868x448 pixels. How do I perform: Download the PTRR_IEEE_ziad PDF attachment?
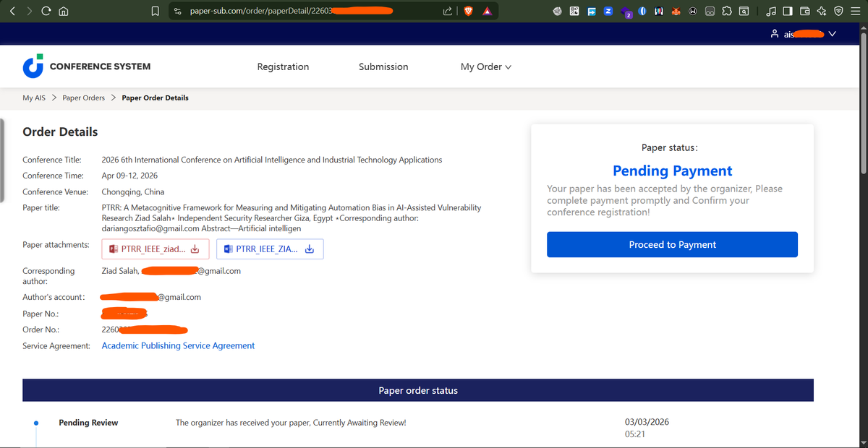click(156, 249)
